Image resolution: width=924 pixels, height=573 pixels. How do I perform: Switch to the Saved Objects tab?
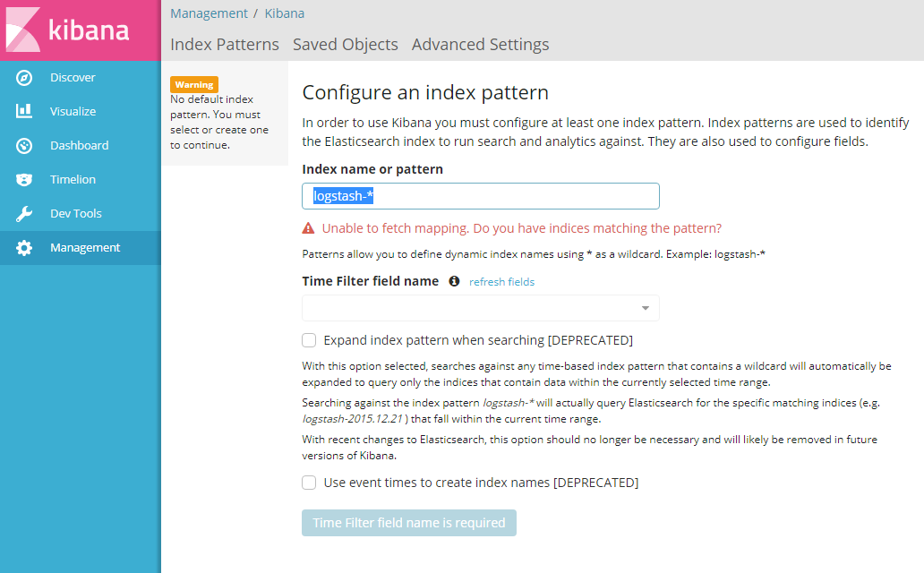(x=346, y=44)
